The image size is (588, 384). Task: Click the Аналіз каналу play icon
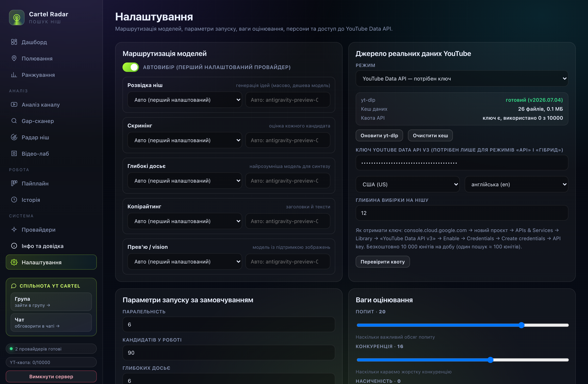(x=14, y=105)
